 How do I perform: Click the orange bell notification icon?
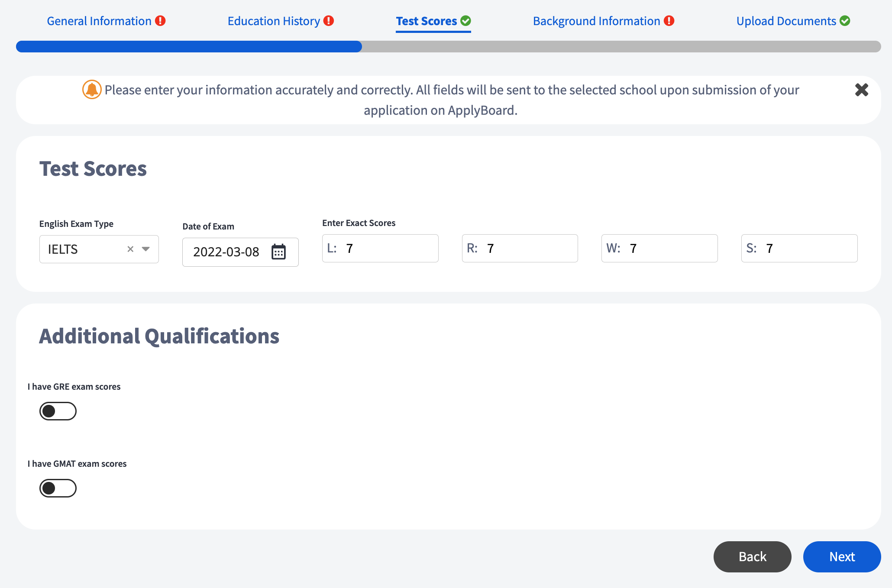(92, 90)
